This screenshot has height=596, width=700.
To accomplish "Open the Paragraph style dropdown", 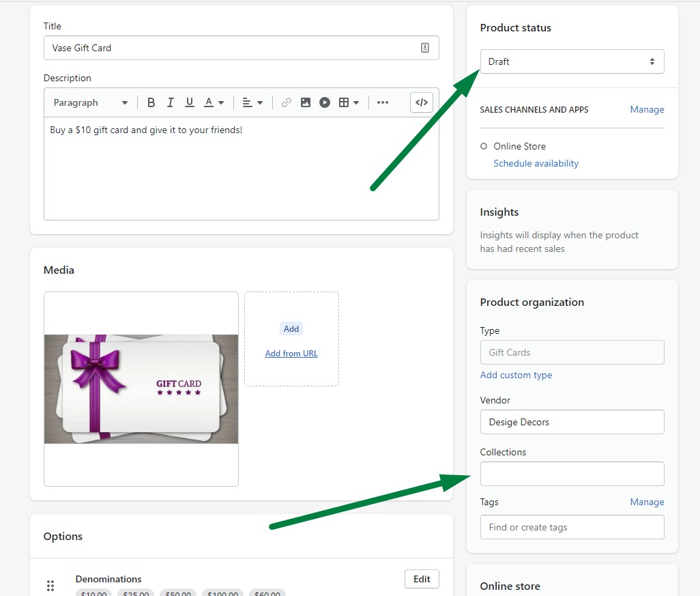I will [x=89, y=102].
